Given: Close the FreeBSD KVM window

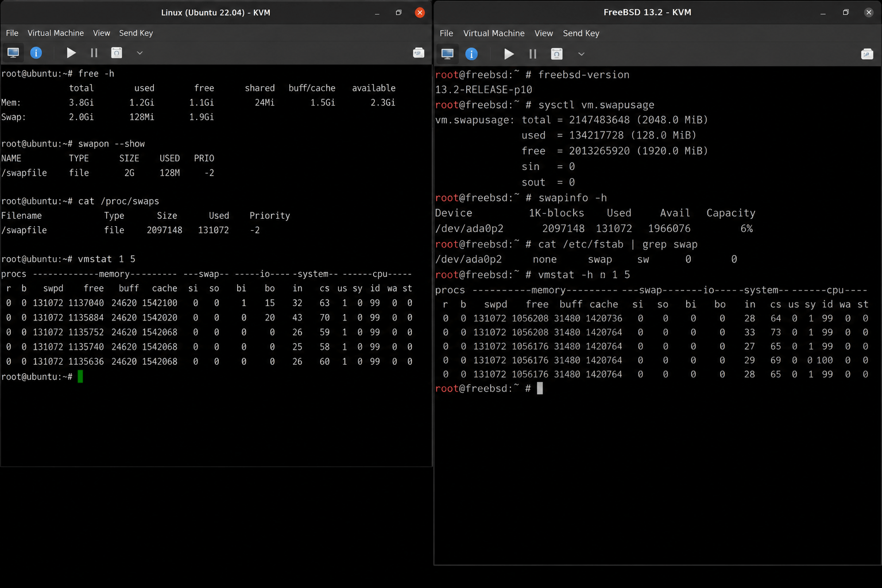Looking at the screenshot, I should click(869, 13).
